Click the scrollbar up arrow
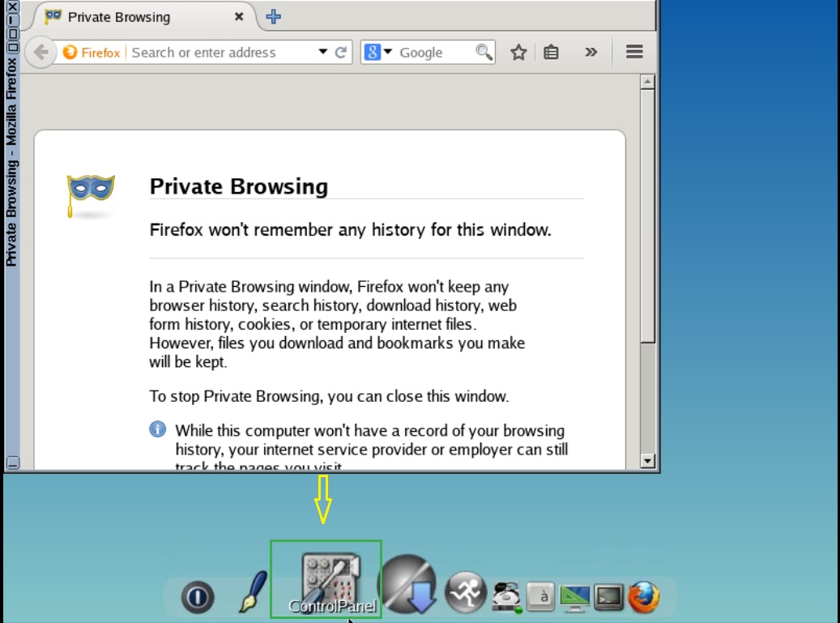Viewport: 840px width, 623px height. 647,82
